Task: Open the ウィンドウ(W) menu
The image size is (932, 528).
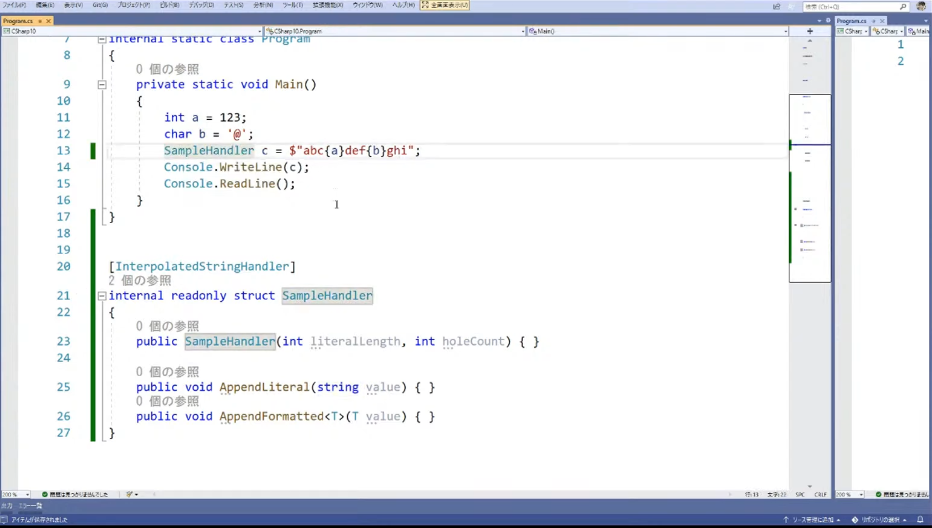Action: point(367,5)
